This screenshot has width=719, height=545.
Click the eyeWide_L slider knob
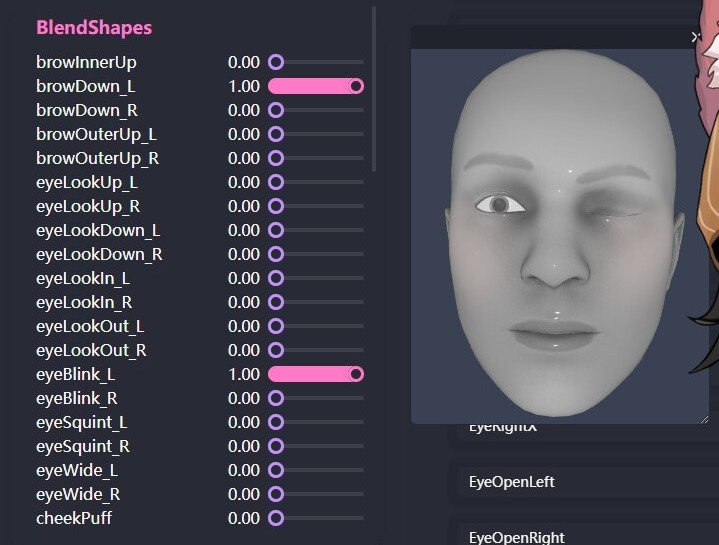click(276, 470)
